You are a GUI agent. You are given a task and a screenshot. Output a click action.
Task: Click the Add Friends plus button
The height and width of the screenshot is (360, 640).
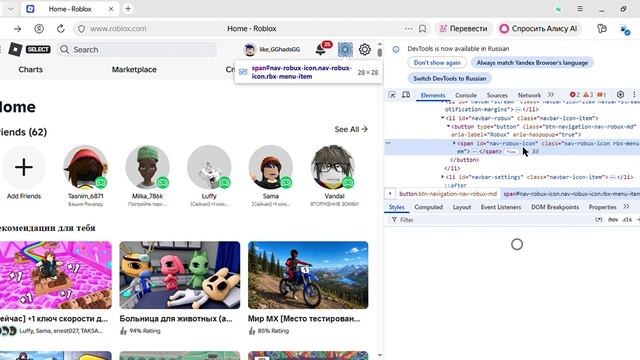pyautogui.click(x=24, y=167)
